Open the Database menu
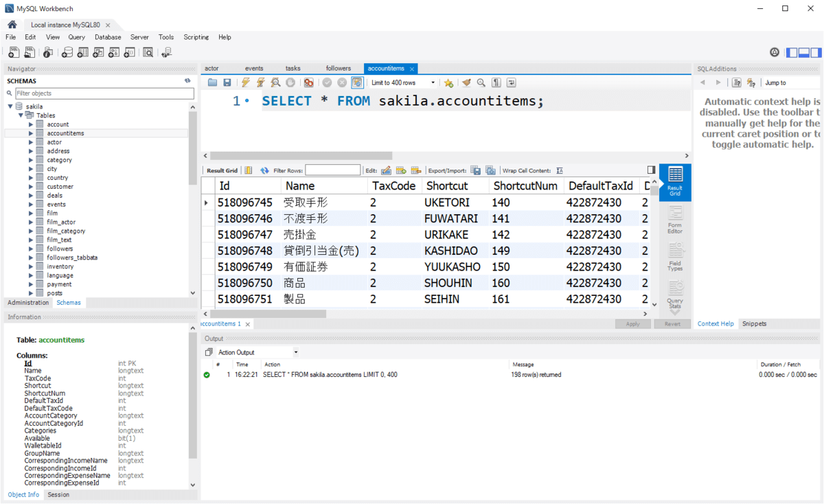This screenshot has width=824, height=504. (x=108, y=37)
